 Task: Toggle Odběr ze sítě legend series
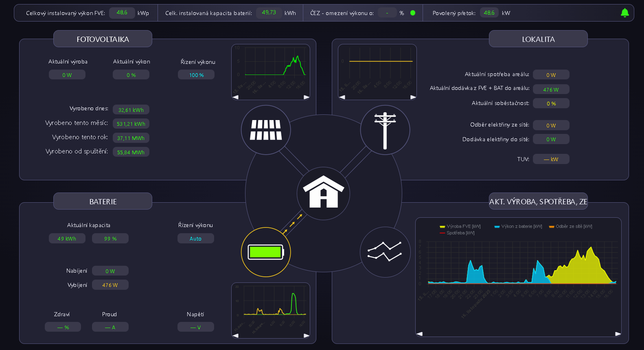(570, 226)
